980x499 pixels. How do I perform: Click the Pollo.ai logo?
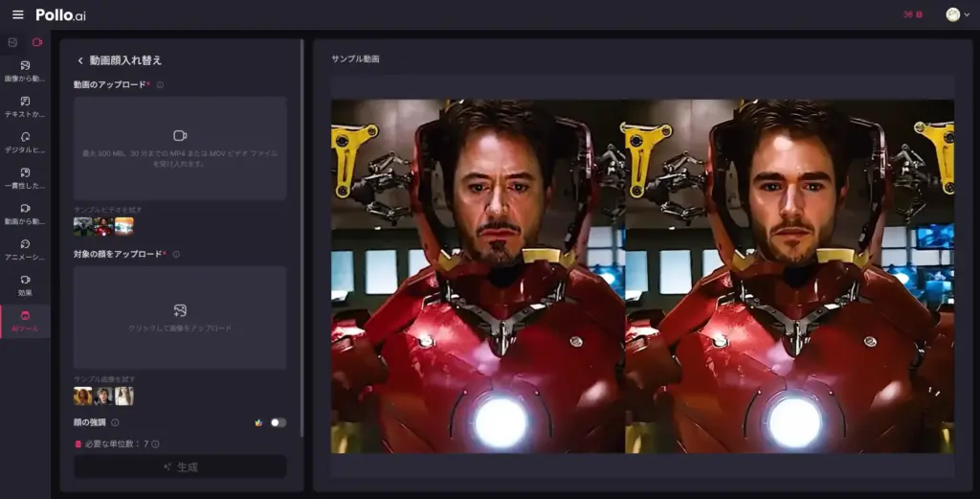pyautogui.click(x=60, y=15)
